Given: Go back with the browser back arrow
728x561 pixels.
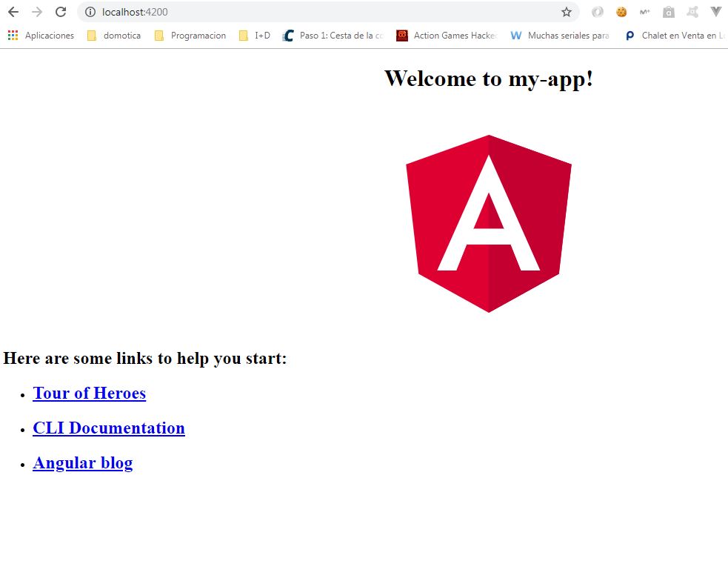Looking at the screenshot, I should coord(13,12).
